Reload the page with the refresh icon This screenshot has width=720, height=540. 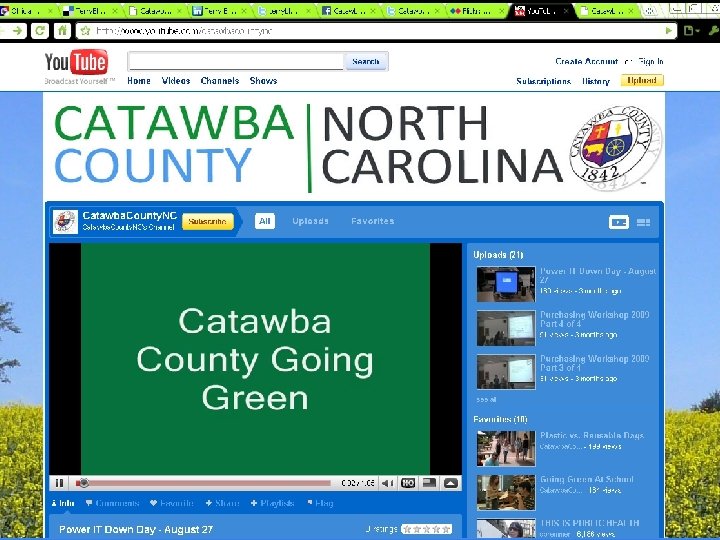pos(39,30)
